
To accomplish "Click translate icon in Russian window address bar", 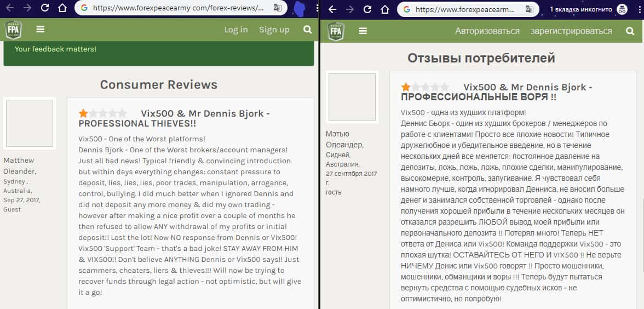I will pos(530,9).
